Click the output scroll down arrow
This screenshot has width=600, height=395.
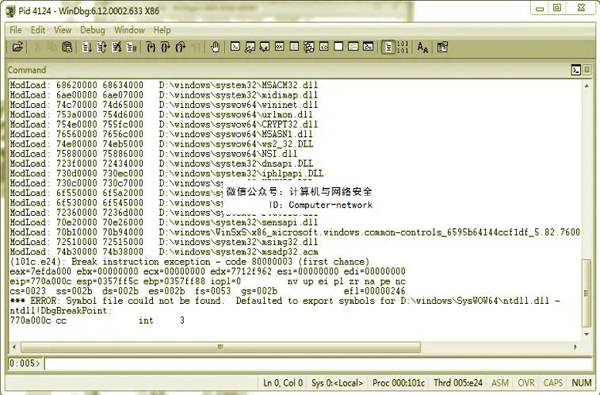587,334
